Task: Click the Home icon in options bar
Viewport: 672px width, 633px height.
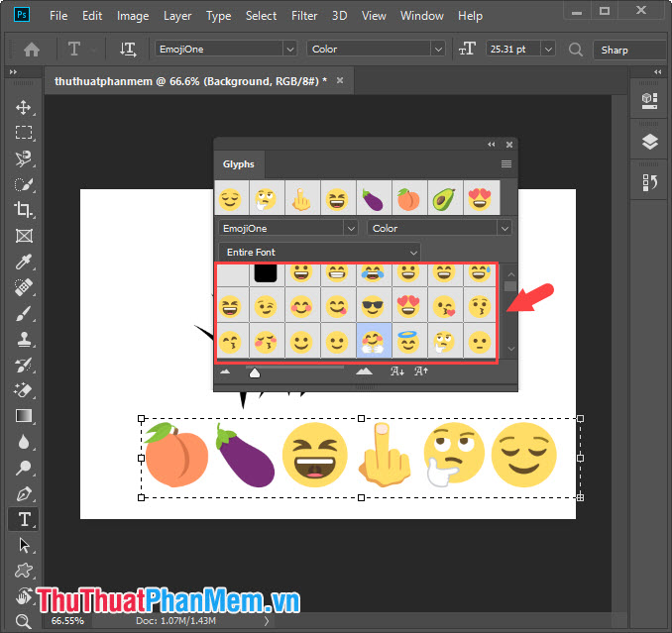Action: pos(32,50)
